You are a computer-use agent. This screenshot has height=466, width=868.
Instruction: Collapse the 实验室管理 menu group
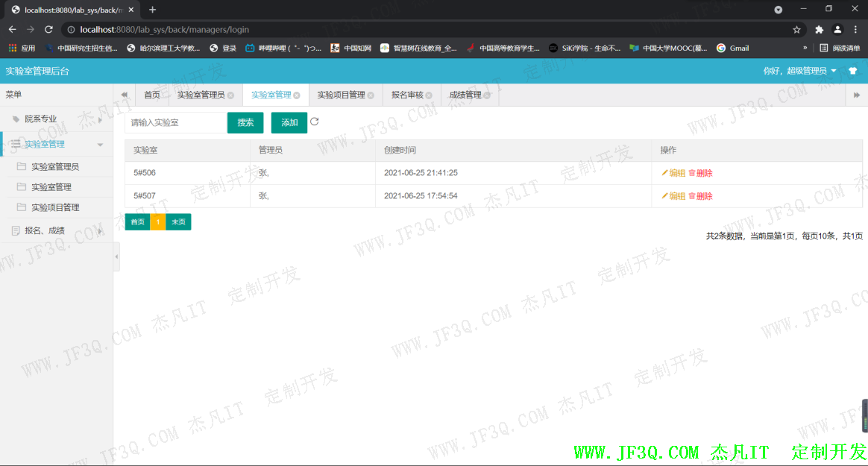point(56,145)
